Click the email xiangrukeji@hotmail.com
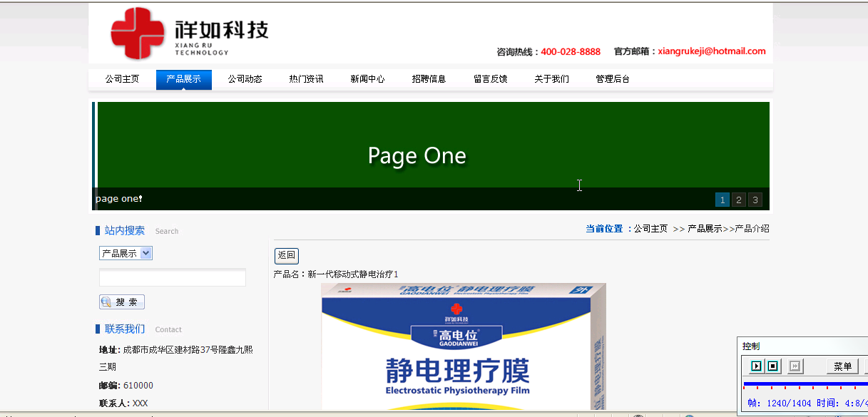Screen dimensions: 868x417 click(x=712, y=51)
